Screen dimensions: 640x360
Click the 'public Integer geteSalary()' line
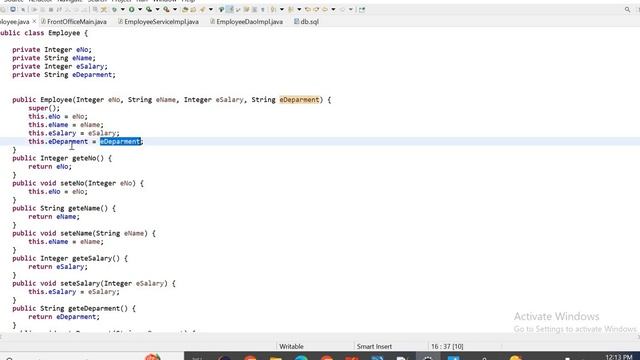tap(70, 258)
